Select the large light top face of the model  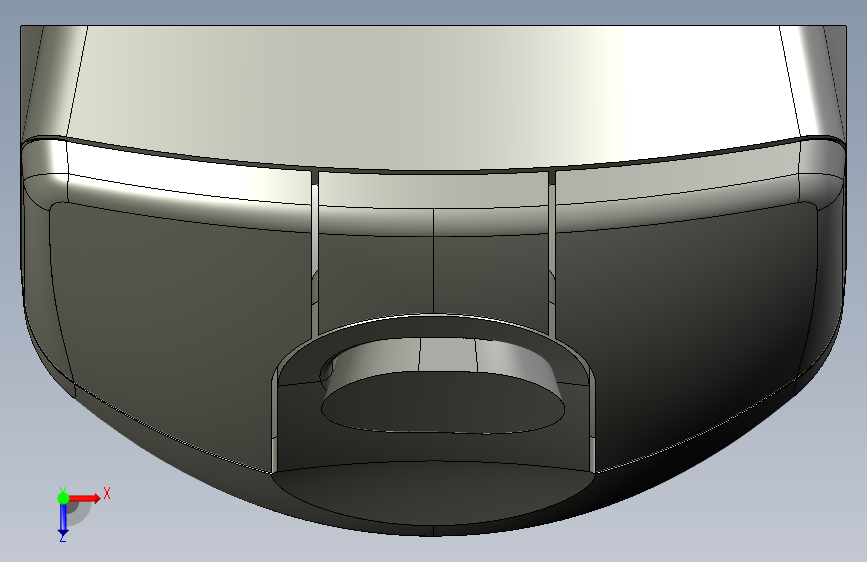pyautogui.click(x=434, y=97)
